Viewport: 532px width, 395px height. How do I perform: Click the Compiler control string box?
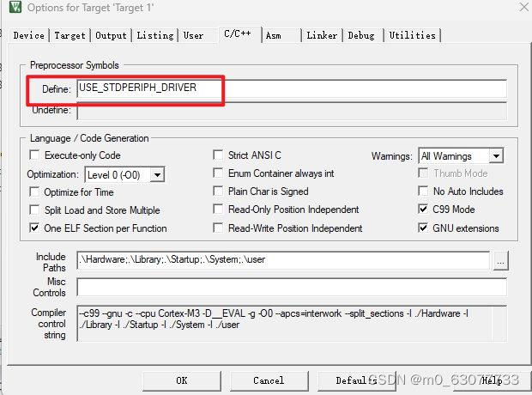(x=292, y=323)
